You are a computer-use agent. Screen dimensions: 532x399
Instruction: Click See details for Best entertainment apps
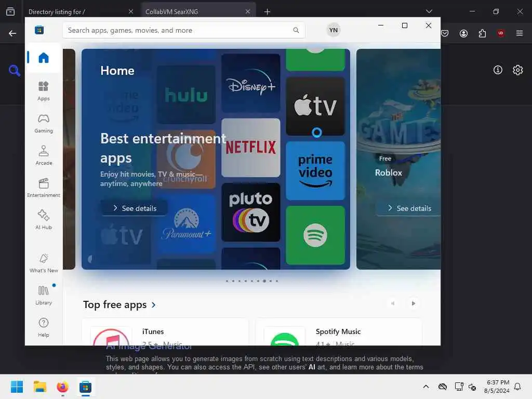tap(135, 208)
